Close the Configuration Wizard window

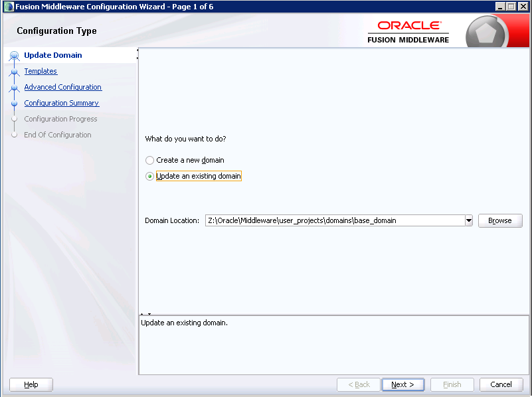click(523, 7)
